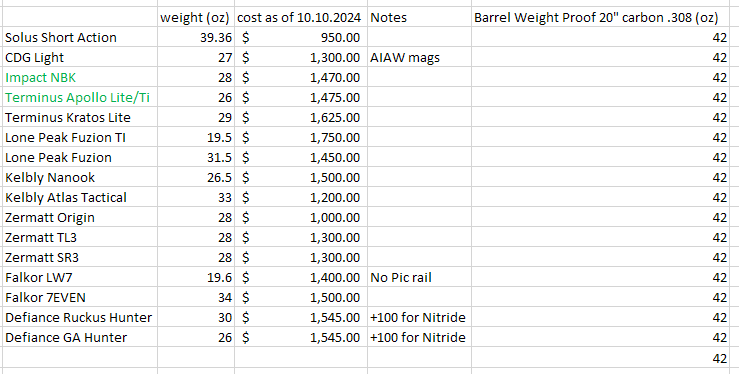
Task: Select the Solus Short Action cell
Action: [x=79, y=37]
